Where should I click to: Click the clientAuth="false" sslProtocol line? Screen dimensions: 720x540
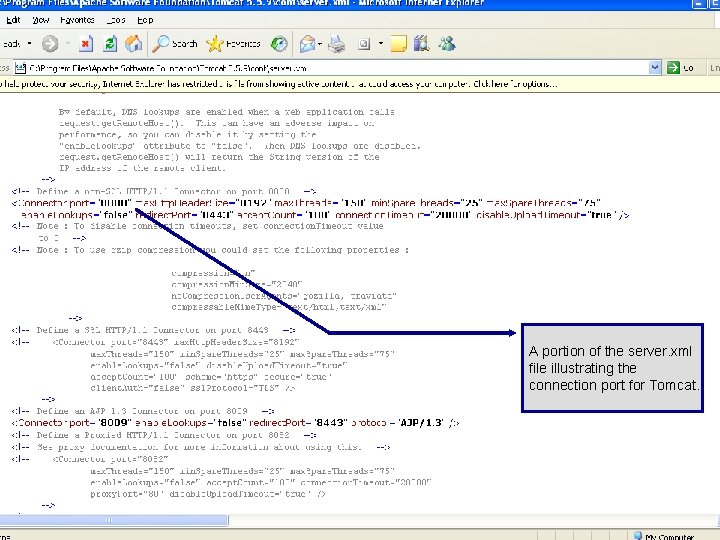pyautogui.click(x=193, y=388)
